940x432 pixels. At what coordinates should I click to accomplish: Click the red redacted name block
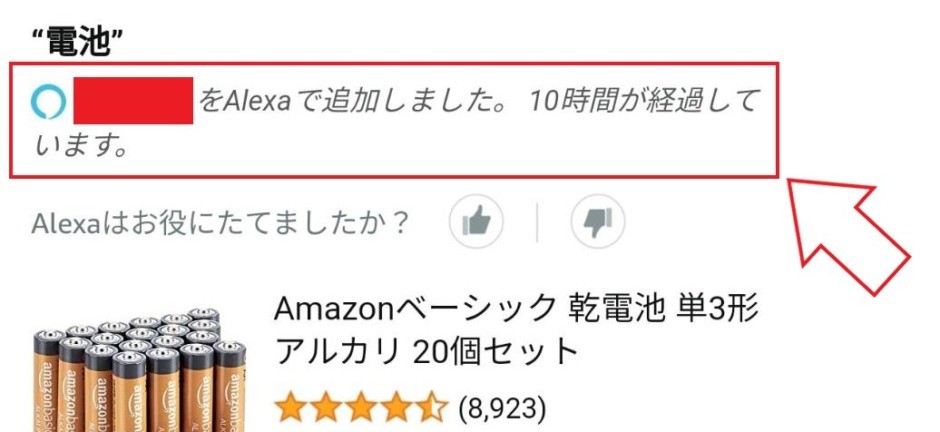133,100
